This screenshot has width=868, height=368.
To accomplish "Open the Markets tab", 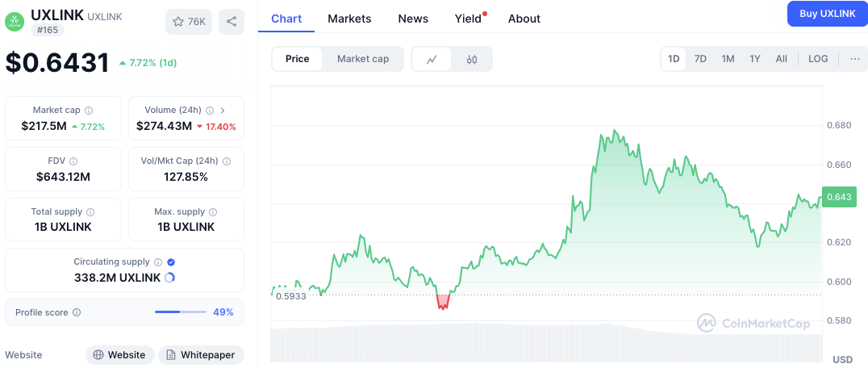I will 349,19.
